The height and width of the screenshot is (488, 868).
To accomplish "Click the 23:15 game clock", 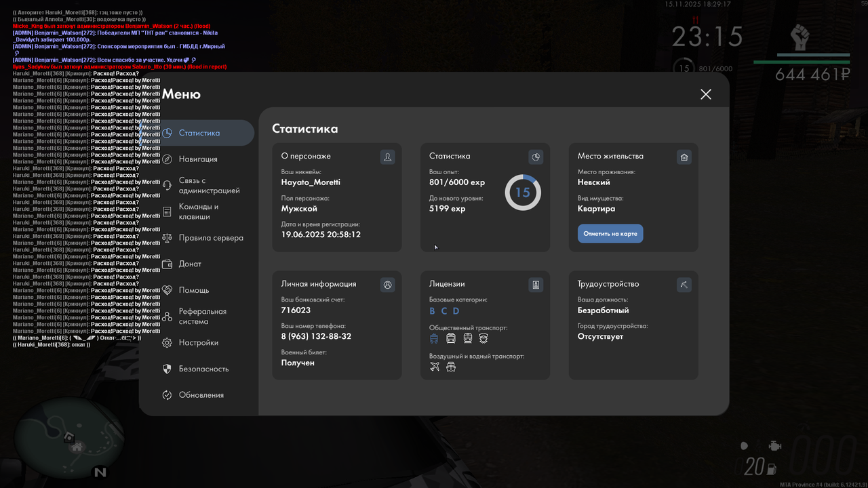I will tap(707, 37).
